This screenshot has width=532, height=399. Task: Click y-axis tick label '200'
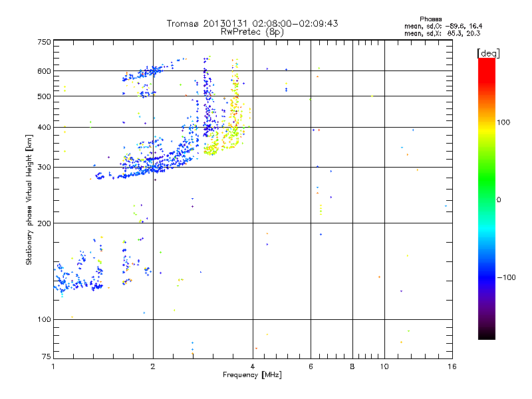[44, 223]
